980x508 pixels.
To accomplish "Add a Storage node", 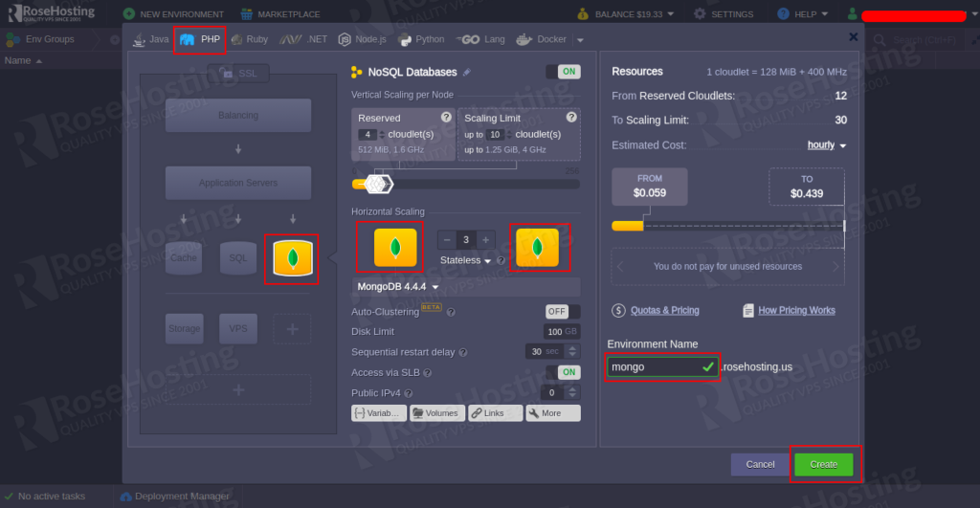I will pos(185,329).
